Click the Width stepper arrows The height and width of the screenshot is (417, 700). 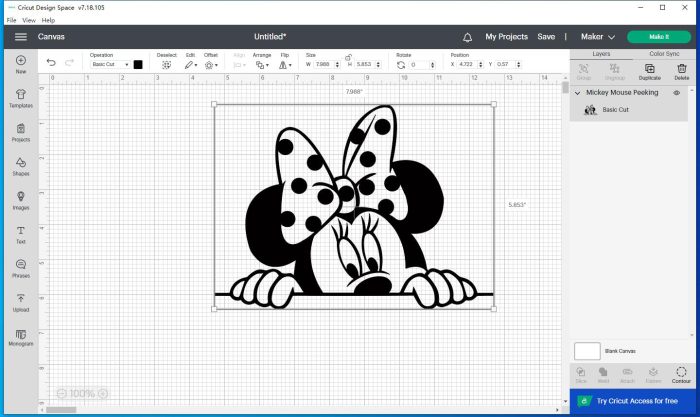pos(338,64)
